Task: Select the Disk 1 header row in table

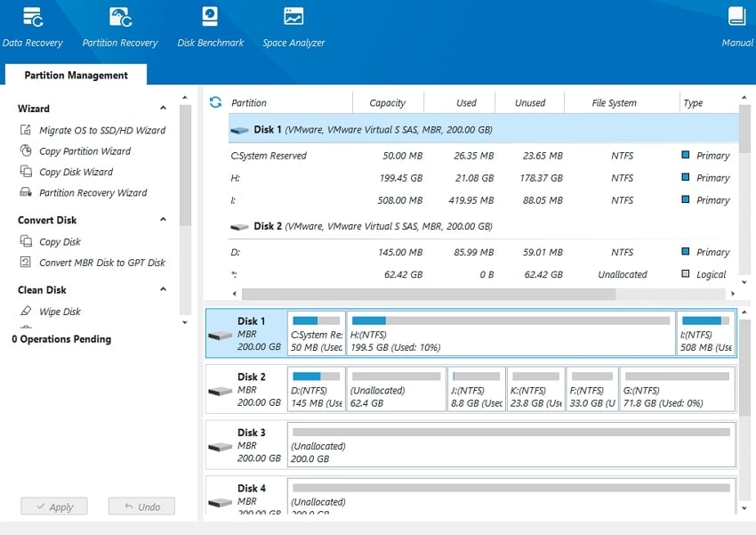Action: click(x=483, y=129)
